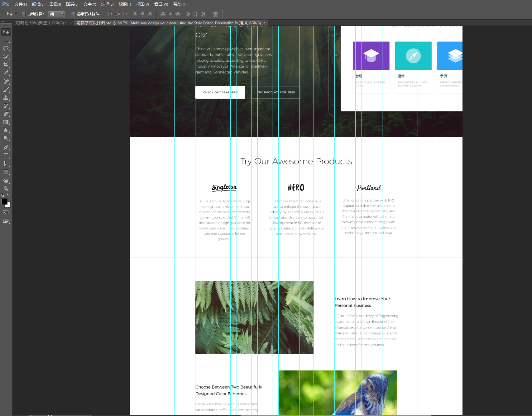532x416 pixels.
Task: Click Align Vertical Centers button
Action: [x=118, y=14]
